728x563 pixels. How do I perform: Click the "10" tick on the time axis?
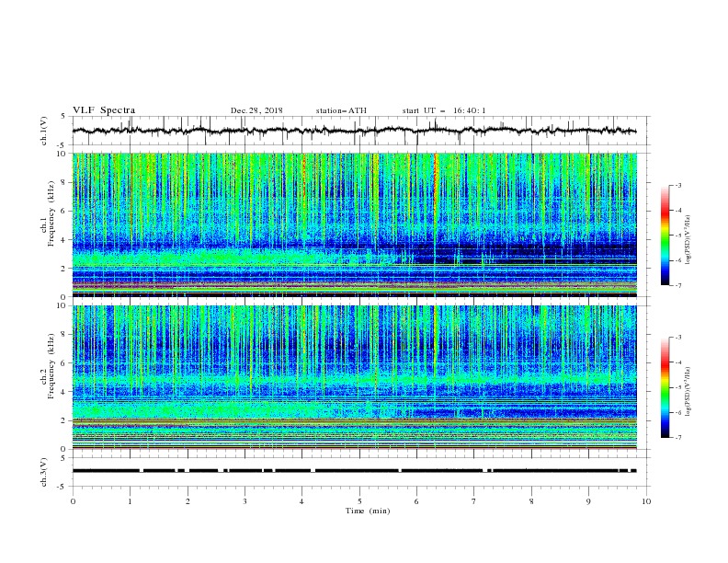pyautogui.click(x=646, y=501)
